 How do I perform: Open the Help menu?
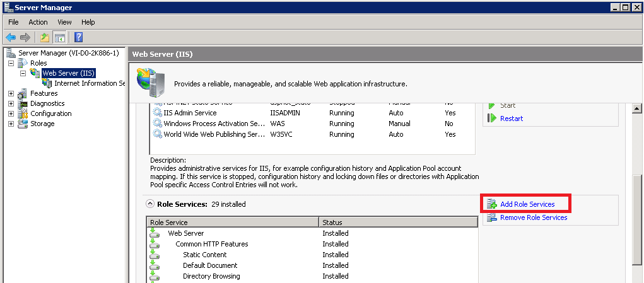[88, 22]
